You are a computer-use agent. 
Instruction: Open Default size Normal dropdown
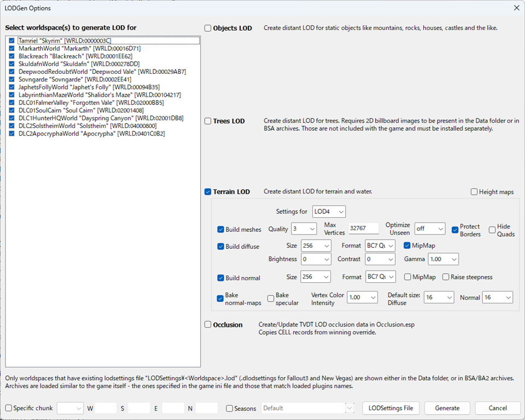[x=498, y=297]
